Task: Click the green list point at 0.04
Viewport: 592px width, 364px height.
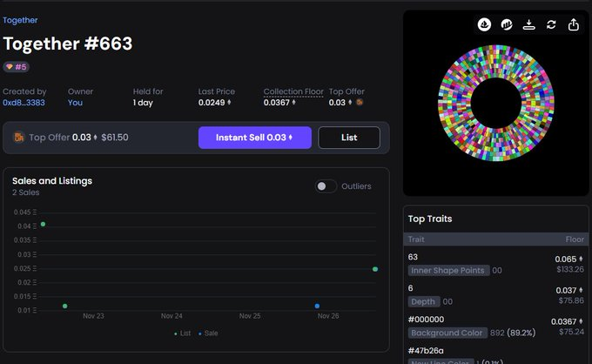Action: tap(43, 225)
